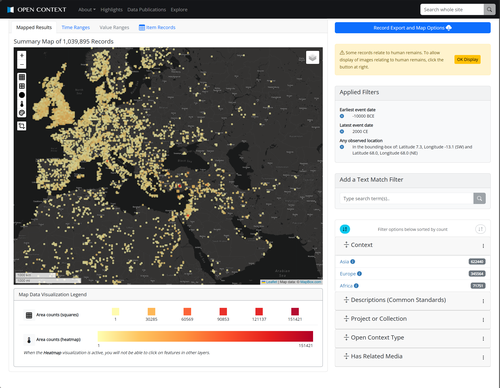Screen dimensions: 500x388
Task: Remove the Earliest event date filter
Action: [342, 116]
